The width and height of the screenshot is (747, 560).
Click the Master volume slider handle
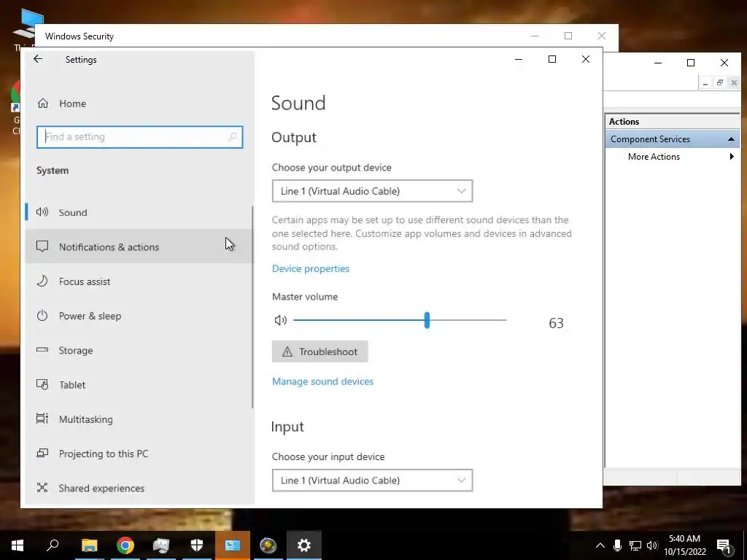[427, 320]
